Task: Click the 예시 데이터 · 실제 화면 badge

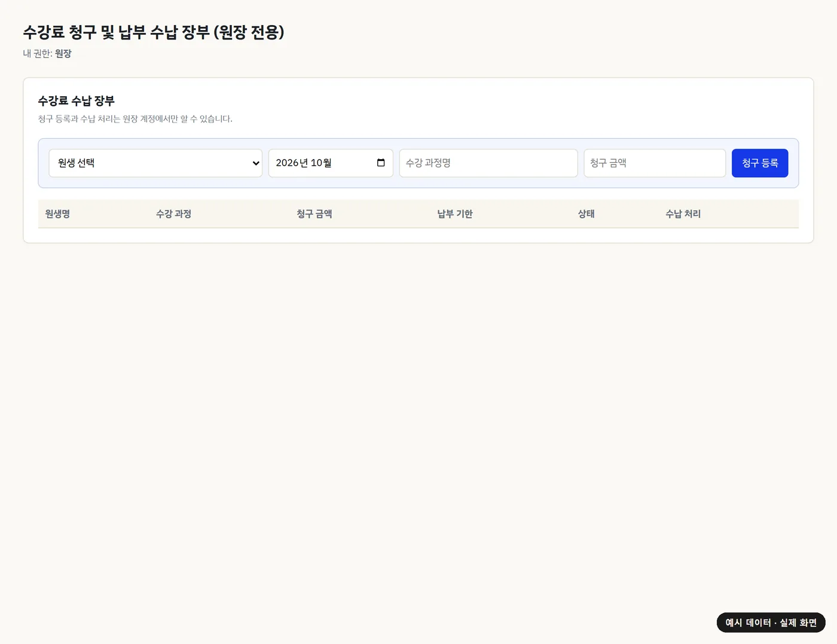Action: coord(771,622)
